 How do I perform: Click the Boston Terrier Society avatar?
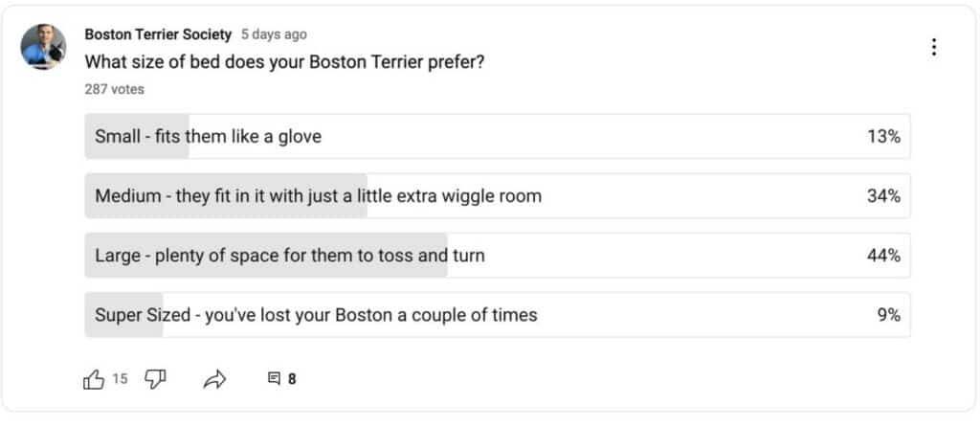43,47
